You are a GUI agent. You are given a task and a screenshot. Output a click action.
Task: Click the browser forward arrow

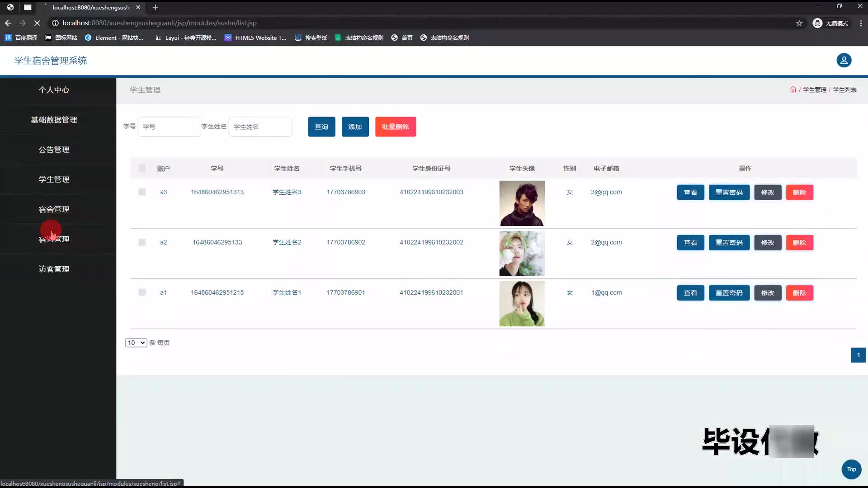23,23
